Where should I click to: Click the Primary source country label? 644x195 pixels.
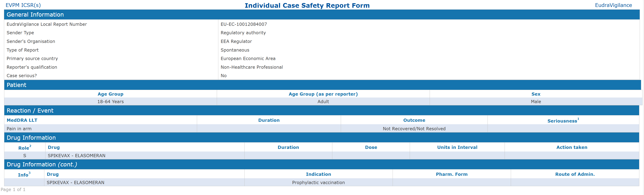(x=32, y=59)
